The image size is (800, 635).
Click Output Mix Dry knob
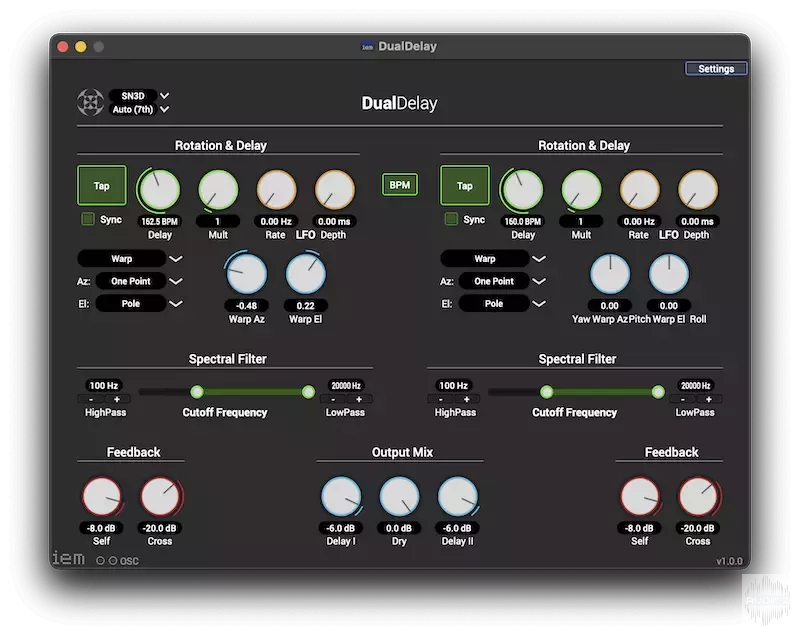[399, 496]
